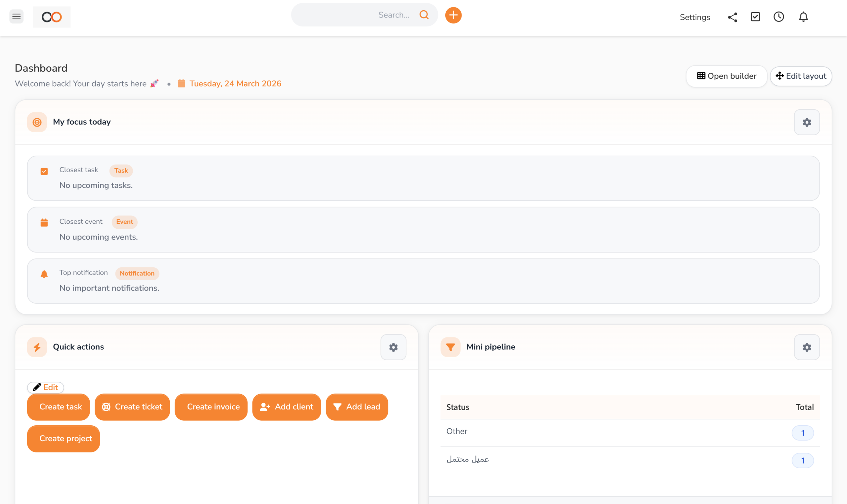Viewport: 847px width, 504px height.
Task: Open the Tuesday, 24 March 2026 date link
Action: (236, 83)
